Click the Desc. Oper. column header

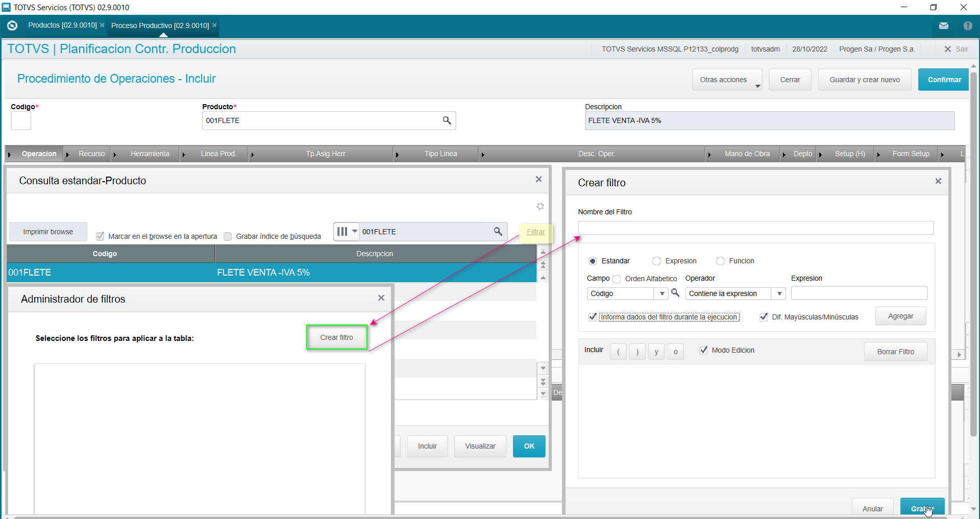click(596, 154)
